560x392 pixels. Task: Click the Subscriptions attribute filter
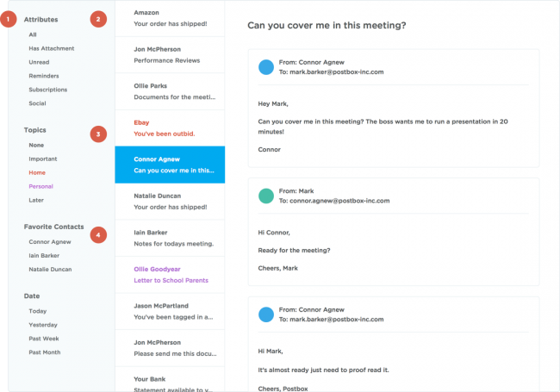[47, 90]
